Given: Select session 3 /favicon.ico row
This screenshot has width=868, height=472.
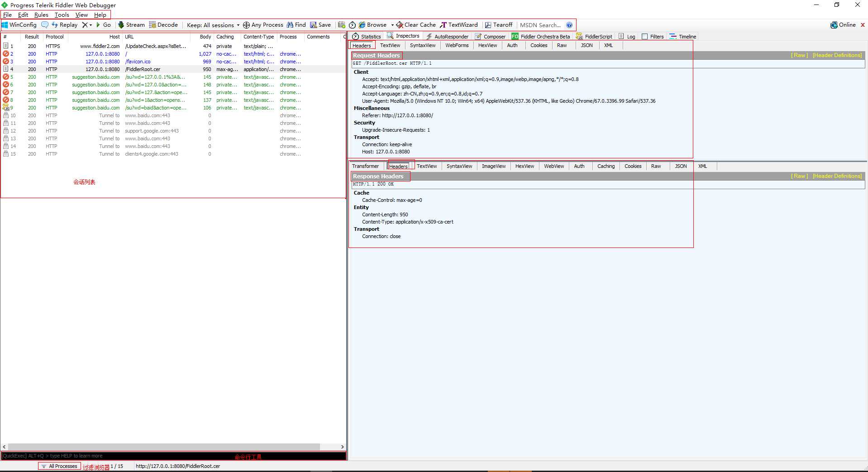Looking at the screenshot, I should 173,62.
